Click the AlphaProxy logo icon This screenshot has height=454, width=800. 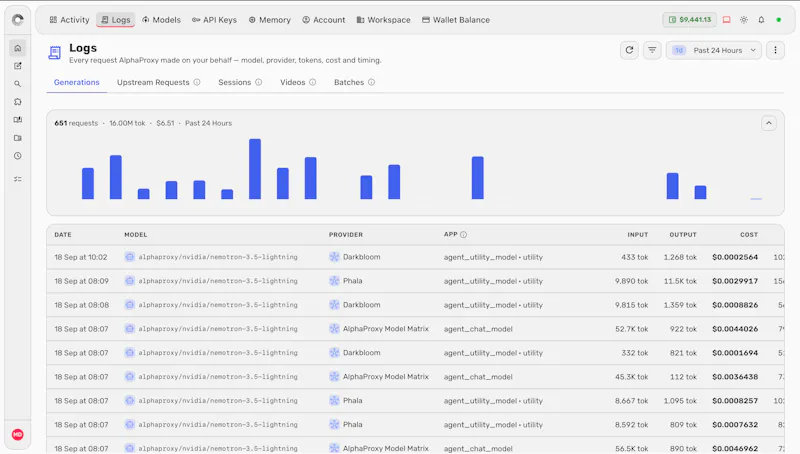[18, 20]
